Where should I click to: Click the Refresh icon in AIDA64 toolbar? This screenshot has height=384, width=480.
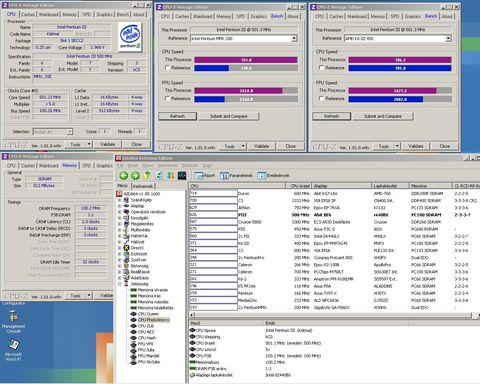pyautogui.click(x=159, y=175)
